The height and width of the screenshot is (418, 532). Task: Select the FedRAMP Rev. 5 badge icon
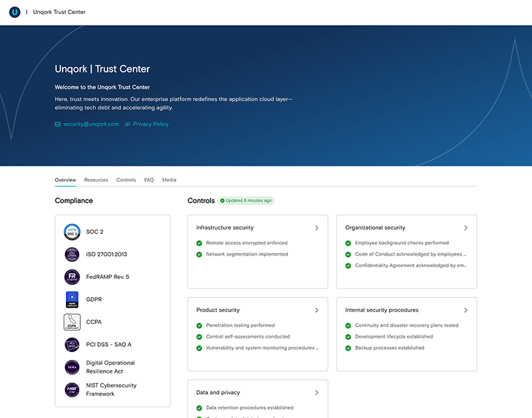click(72, 277)
